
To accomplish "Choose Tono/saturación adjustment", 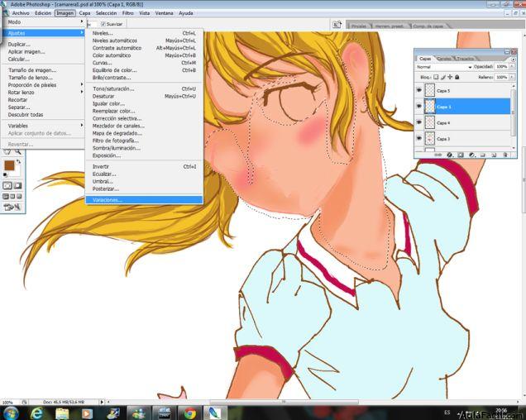I will 144,88.
